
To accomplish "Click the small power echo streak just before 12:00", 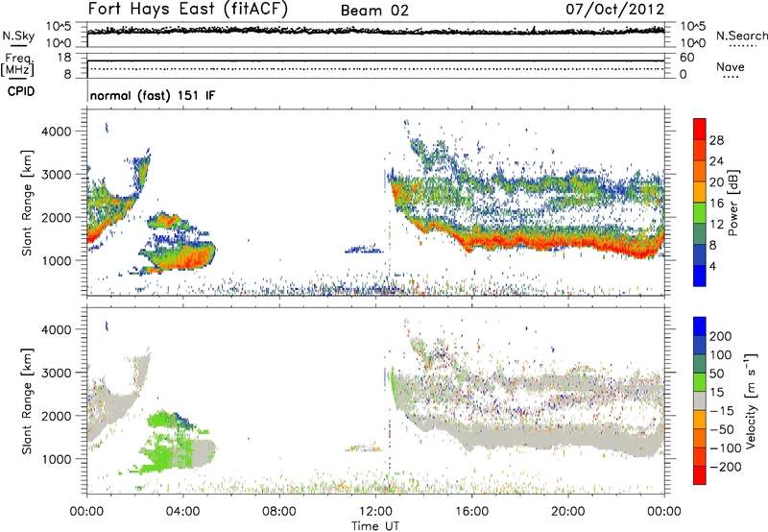I will pyautogui.click(x=364, y=250).
